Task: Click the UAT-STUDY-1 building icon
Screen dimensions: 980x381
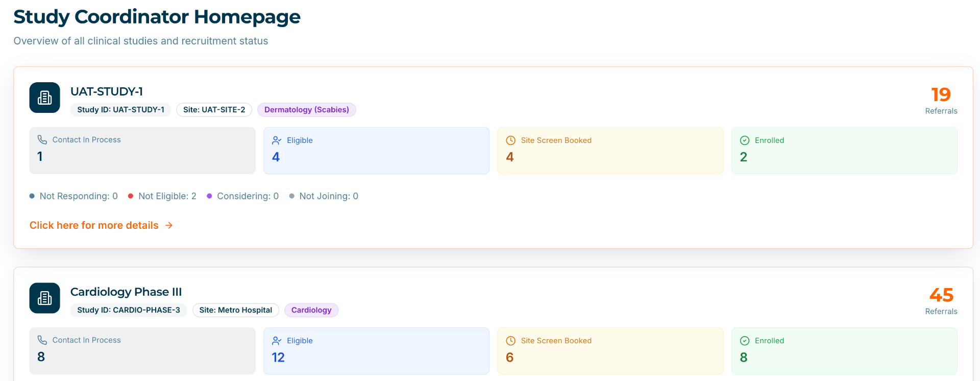Action: (x=45, y=98)
